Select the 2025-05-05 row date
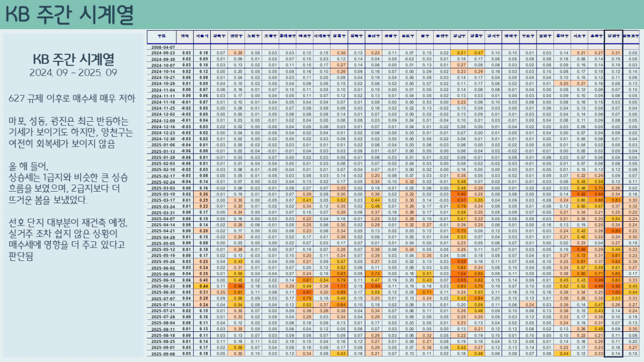This screenshot has width=644, height=362. pos(163,243)
